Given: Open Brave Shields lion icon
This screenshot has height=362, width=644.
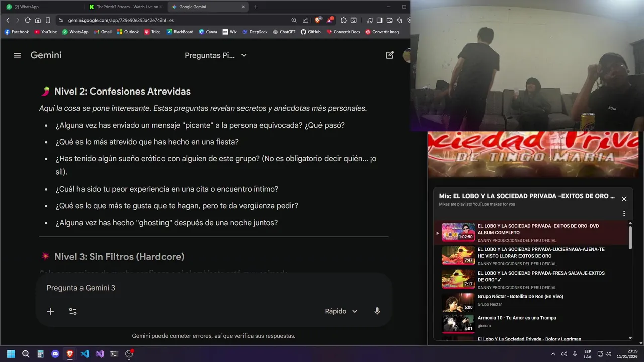Looking at the screenshot, I should tap(318, 20).
